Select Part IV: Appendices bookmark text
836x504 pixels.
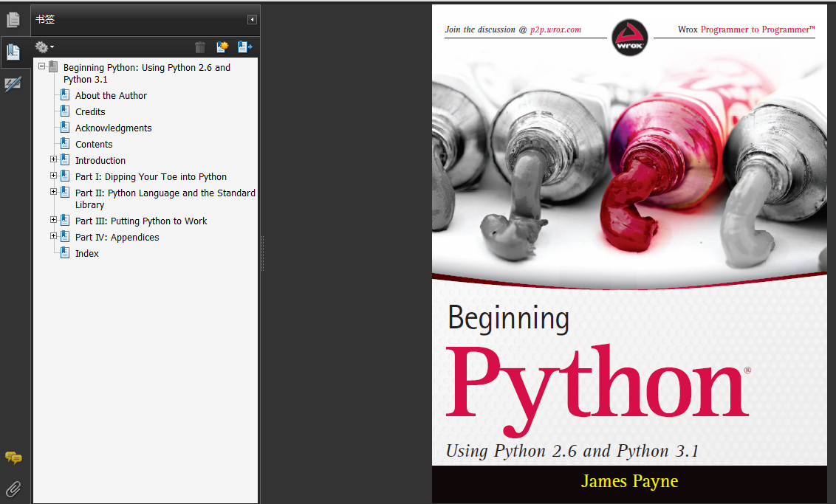(x=117, y=238)
